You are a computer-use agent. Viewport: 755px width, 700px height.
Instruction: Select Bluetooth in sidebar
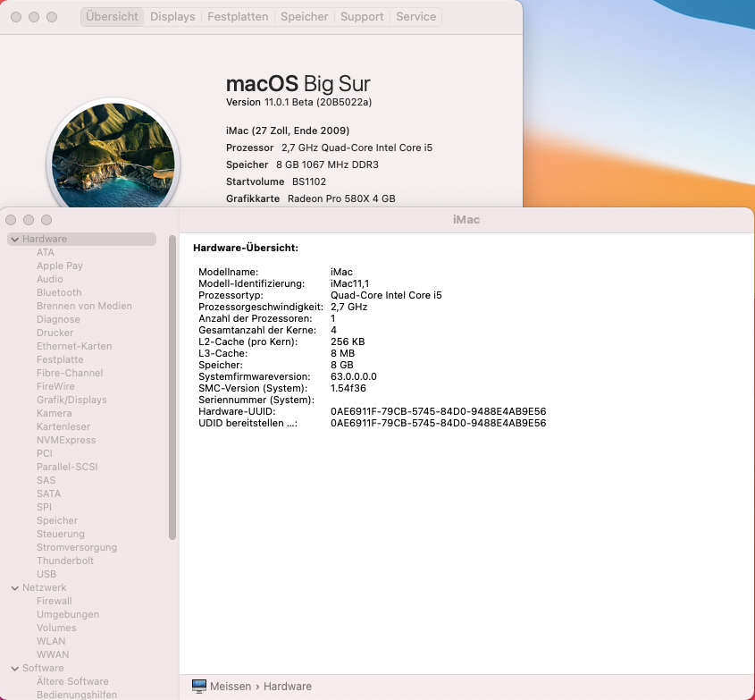coord(59,293)
